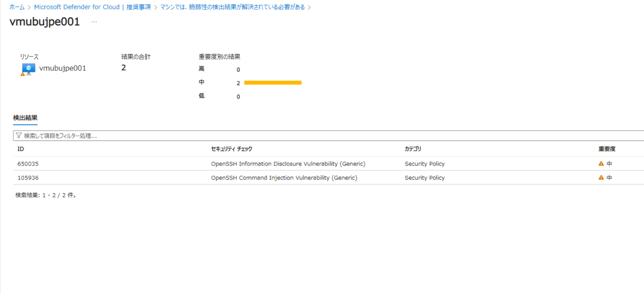Viewport: 644px width, 294px height.
Task: Select the 検出結果 tab
Action: (25, 118)
